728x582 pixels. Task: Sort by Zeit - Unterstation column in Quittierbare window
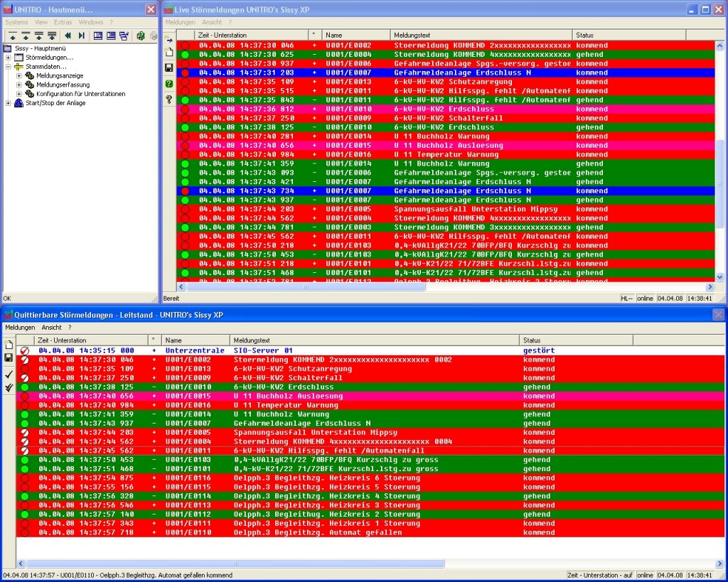pos(90,340)
